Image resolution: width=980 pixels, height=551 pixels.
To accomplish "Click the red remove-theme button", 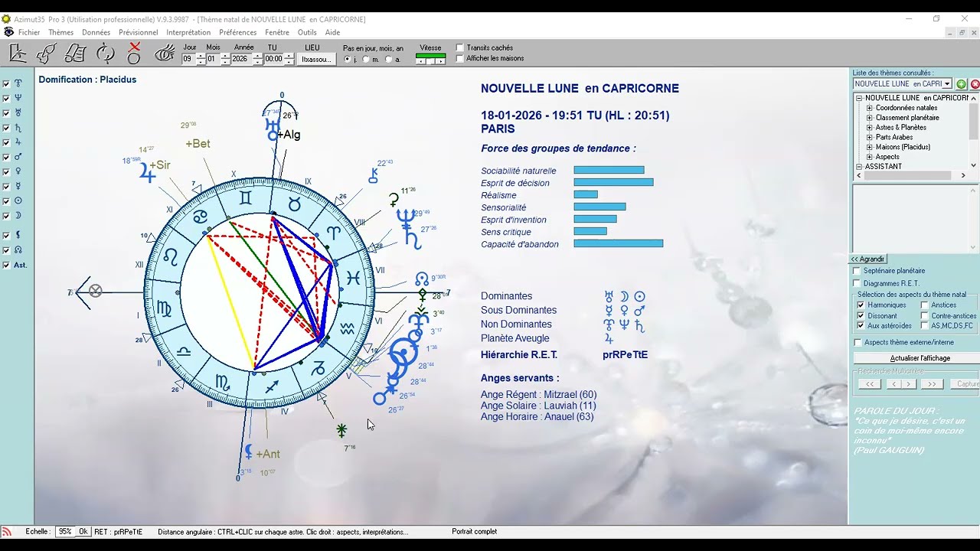I will (975, 84).
